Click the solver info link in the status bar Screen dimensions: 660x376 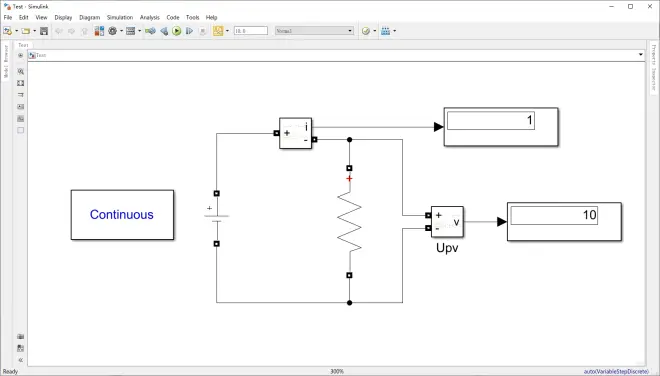[616, 371]
